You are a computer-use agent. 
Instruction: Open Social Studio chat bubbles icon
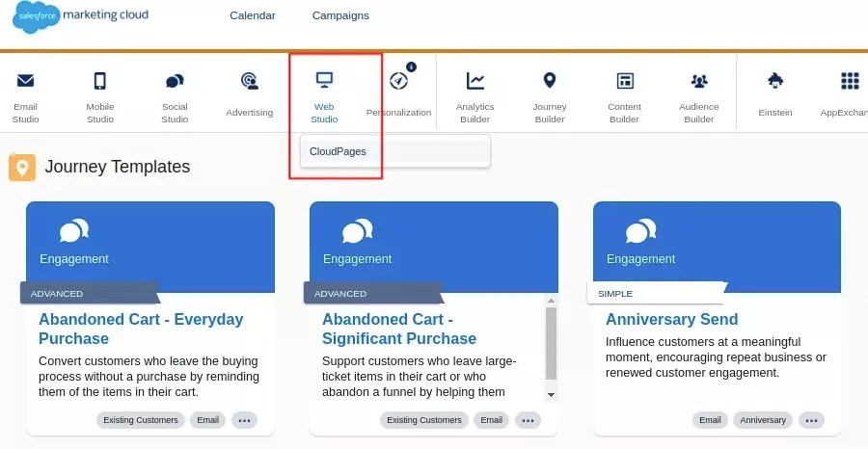(x=175, y=81)
